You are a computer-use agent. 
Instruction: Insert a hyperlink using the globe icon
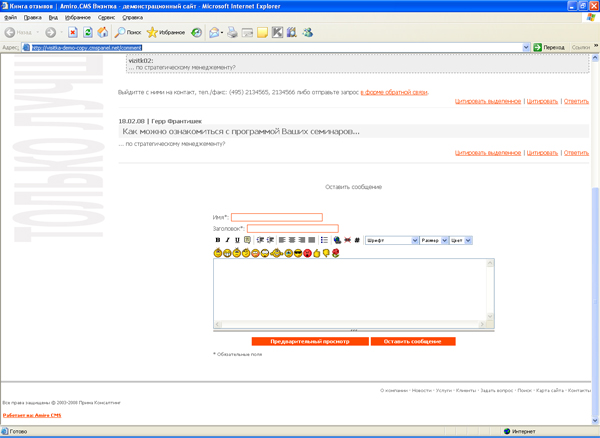point(336,240)
